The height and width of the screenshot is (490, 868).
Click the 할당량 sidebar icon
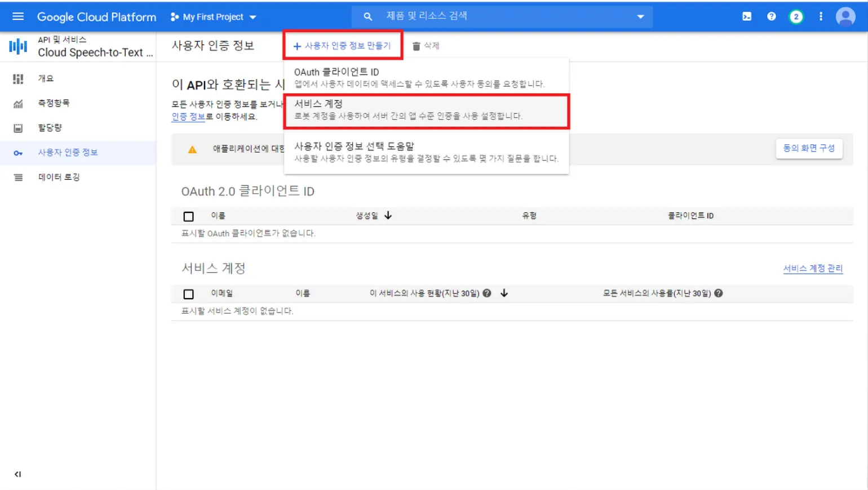[x=18, y=128]
